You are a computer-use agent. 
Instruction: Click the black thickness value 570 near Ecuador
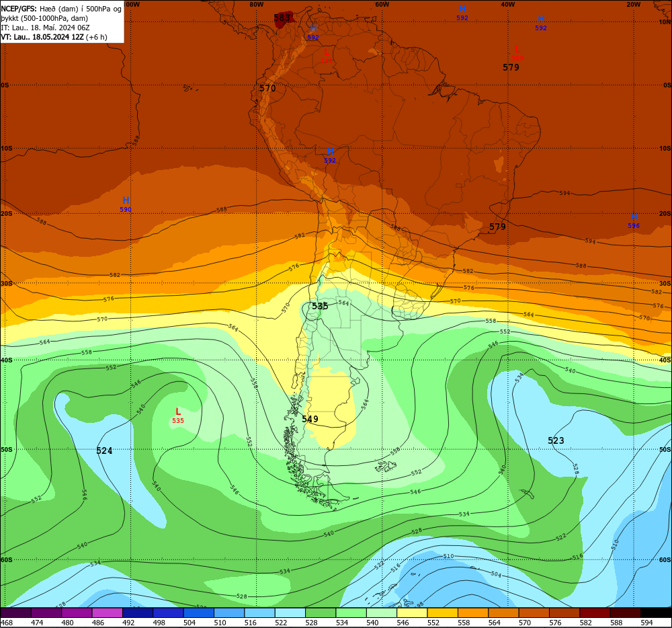coord(267,88)
